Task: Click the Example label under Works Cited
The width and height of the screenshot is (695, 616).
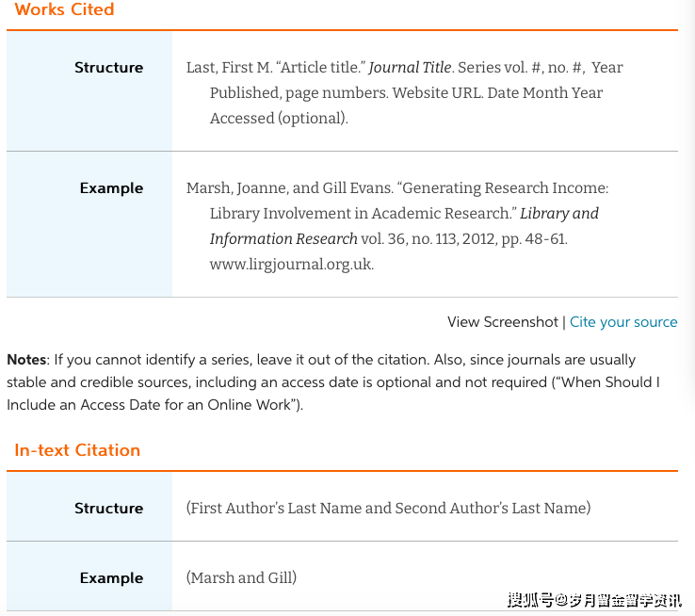Action: 111,187
